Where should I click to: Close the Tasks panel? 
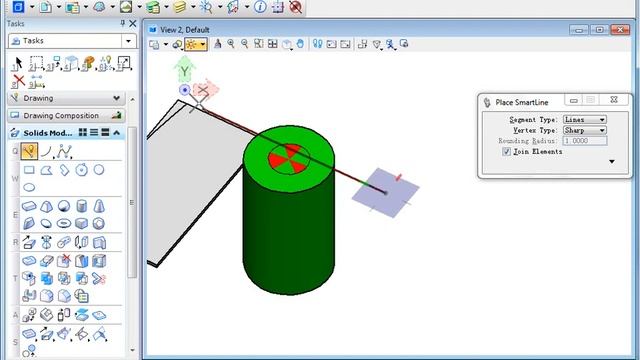133,23
